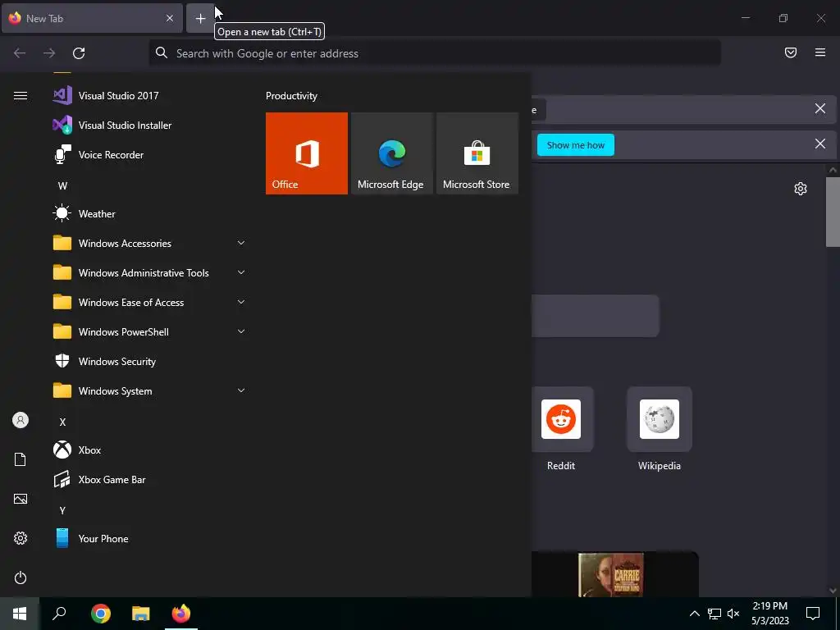This screenshot has height=630, width=840.
Task: Open new tab page personalize gear
Action: pyautogui.click(x=801, y=189)
